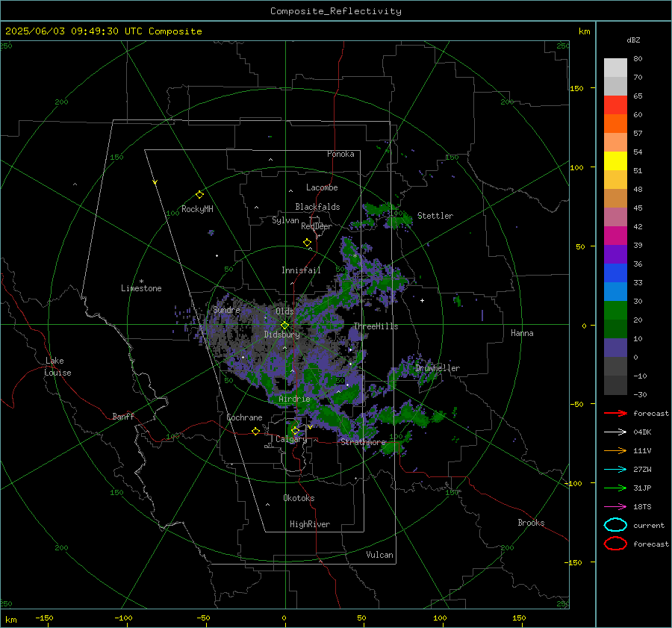Screen dimensions: 672x628
Task: Click the 'HighRiver' city label
Action: click(x=310, y=524)
